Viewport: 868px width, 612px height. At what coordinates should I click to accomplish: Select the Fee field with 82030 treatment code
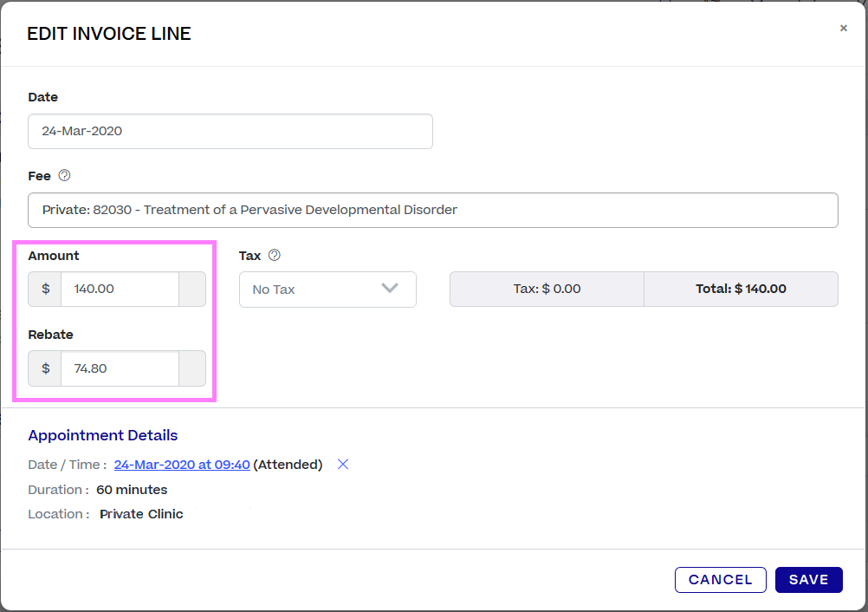[x=433, y=210]
